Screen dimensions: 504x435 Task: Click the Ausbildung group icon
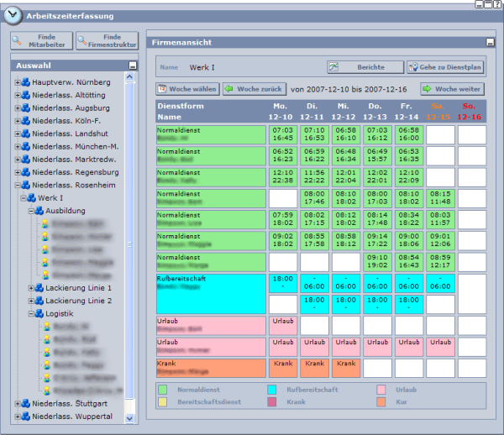pos(39,211)
